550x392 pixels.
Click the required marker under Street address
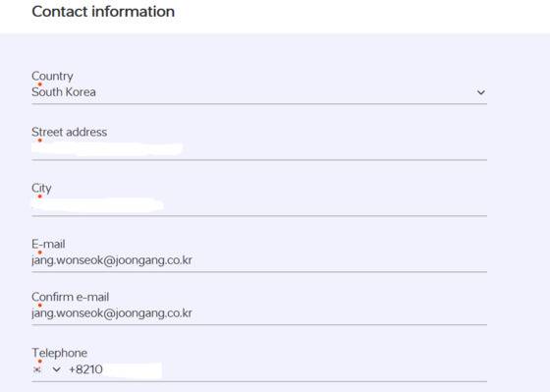[x=39, y=140]
